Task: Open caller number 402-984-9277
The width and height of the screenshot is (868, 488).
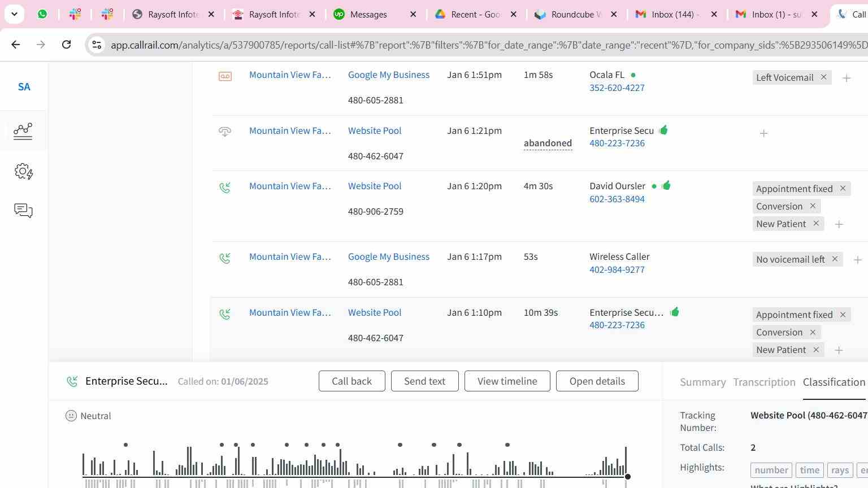Action: click(x=617, y=269)
